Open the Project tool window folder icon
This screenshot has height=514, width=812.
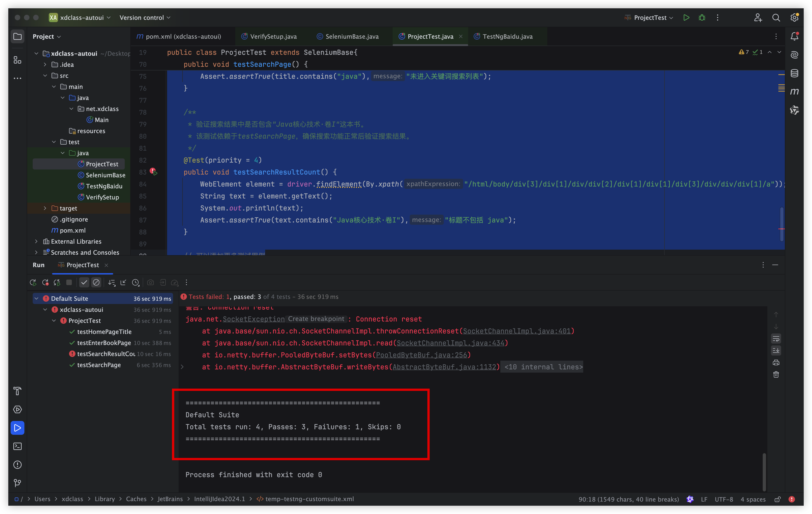click(x=17, y=36)
